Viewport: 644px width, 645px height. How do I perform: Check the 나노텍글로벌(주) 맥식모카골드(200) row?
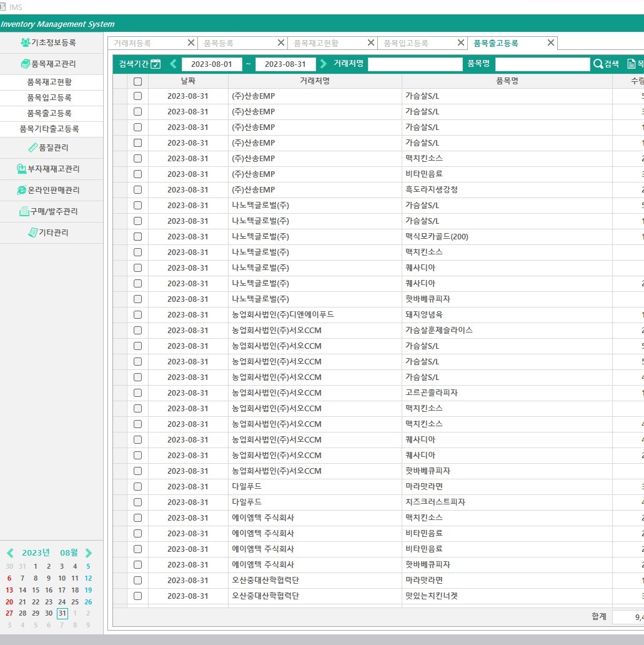[138, 236]
